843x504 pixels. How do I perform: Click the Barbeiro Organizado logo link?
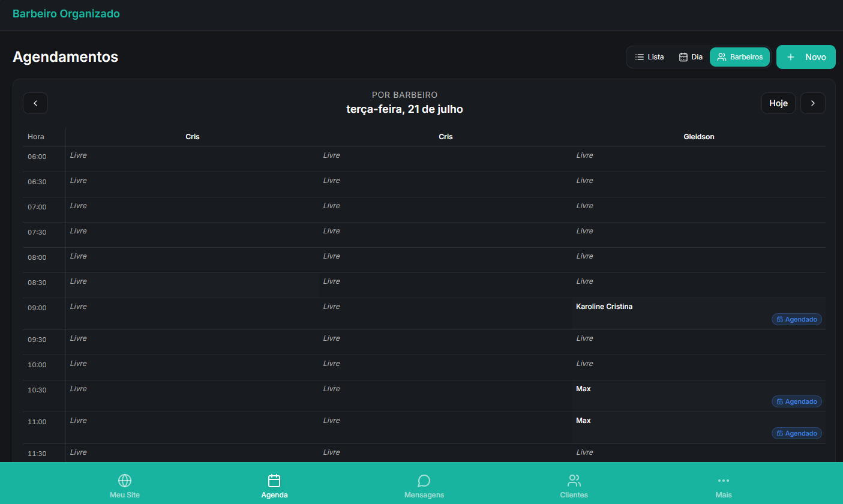(x=66, y=14)
